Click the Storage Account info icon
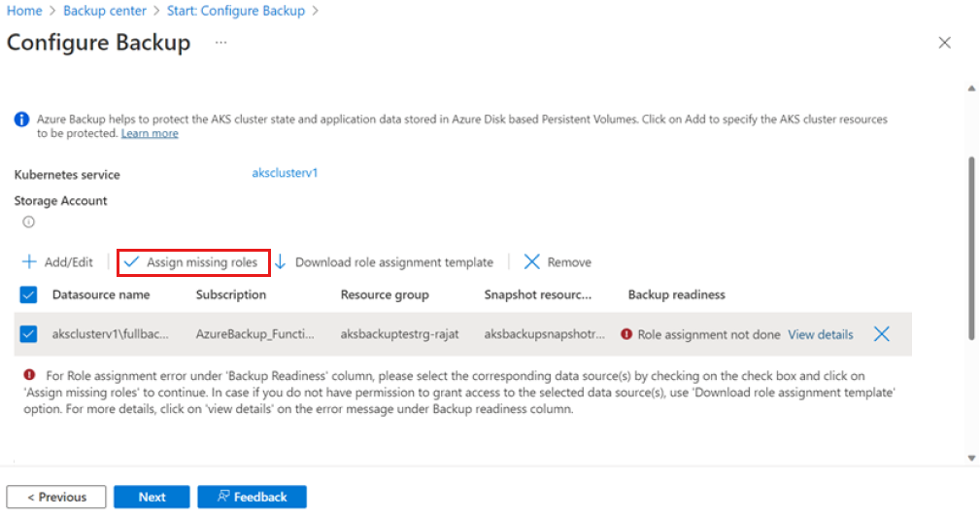The image size is (980, 517). (x=28, y=222)
